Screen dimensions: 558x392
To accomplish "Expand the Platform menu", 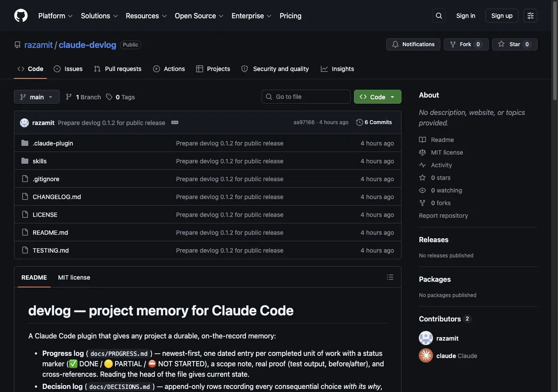I will tap(55, 16).
